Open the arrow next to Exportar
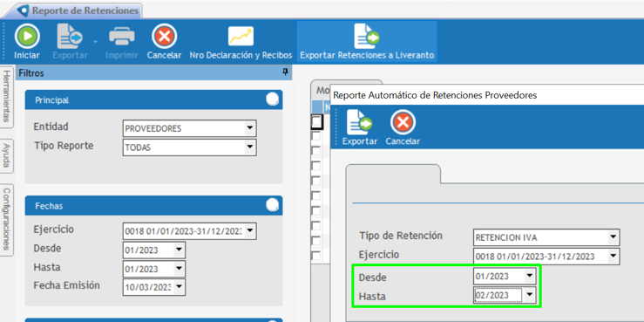This screenshot has width=644, height=322. click(95, 42)
